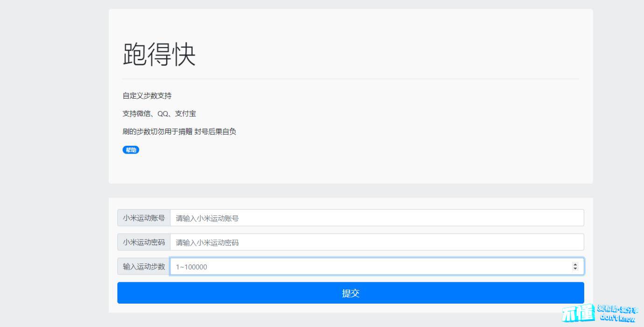Decrease step count with the down arrow
Image resolution: width=644 pixels, height=327 pixels.
coord(575,269)
